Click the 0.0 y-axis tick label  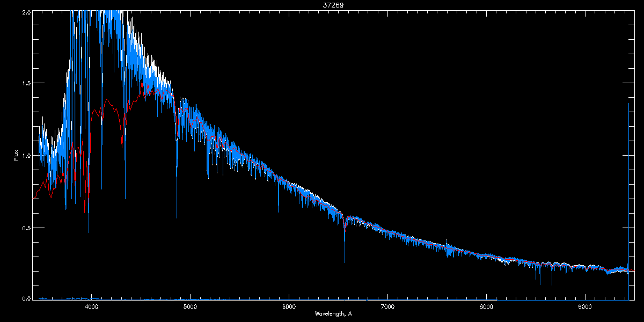pyautogui.click(x=26, y=298)
